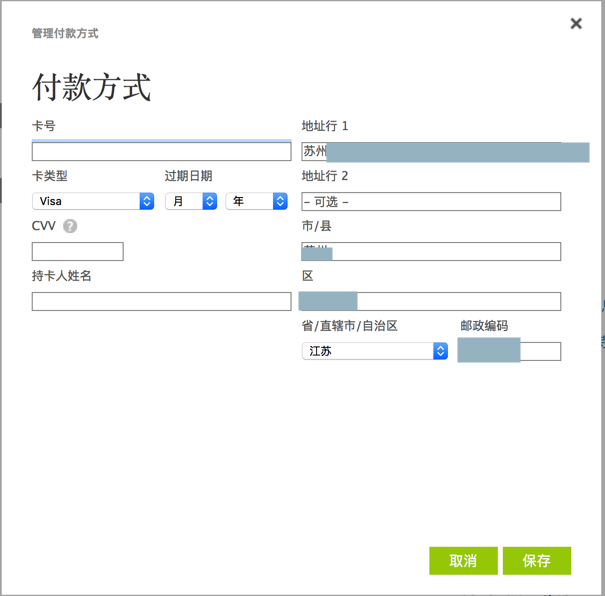Click the 市/县 city input field
This screenshot has height=596, width=605.
[x=431, y=252]
